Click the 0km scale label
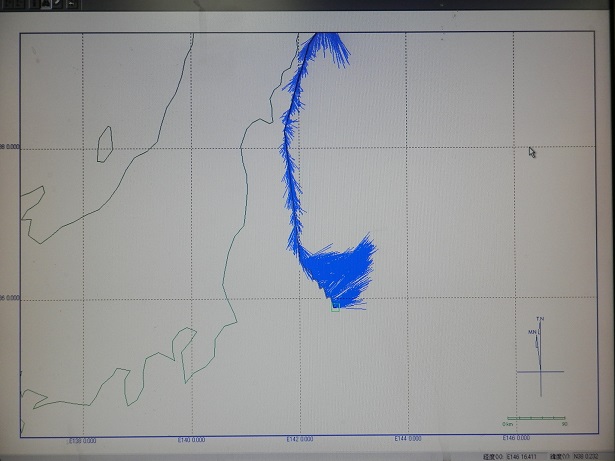This screenshot has height=461, width=615. click(x=507, y=424)
